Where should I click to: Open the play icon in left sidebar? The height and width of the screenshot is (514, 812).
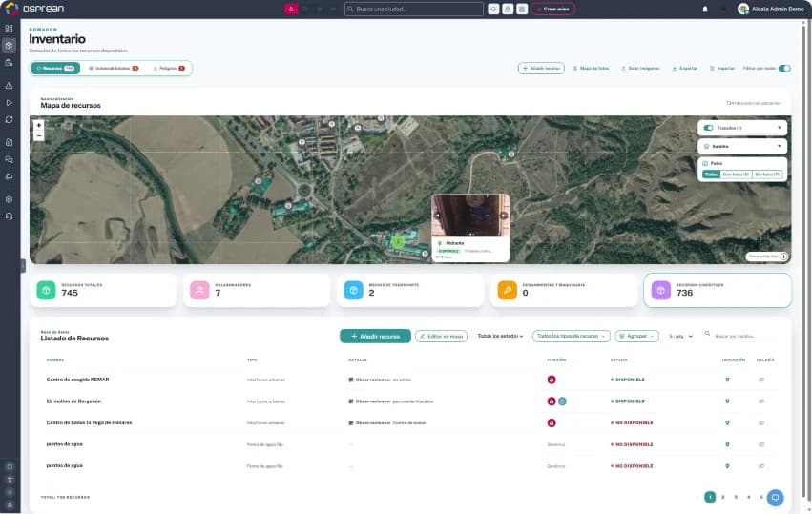pos(9,102)
